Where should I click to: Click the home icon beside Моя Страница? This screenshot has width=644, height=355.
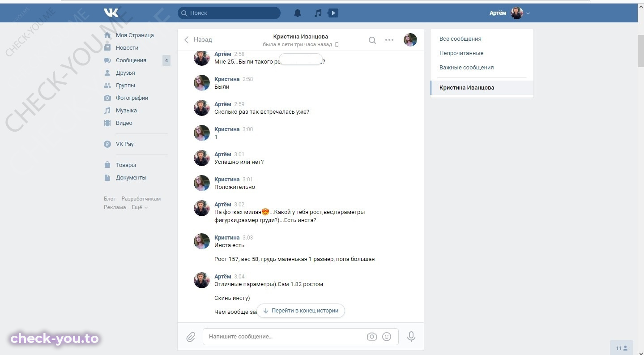(107, 35)
